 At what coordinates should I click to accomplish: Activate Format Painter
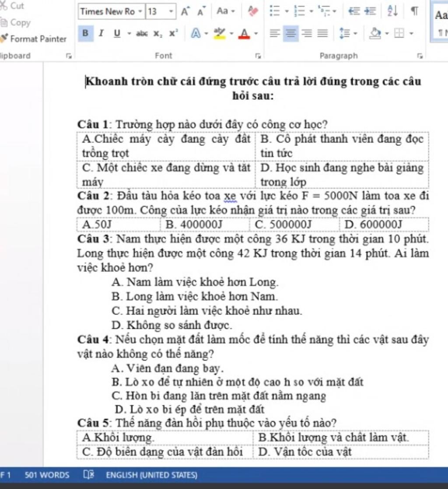(x=33, y=39)
